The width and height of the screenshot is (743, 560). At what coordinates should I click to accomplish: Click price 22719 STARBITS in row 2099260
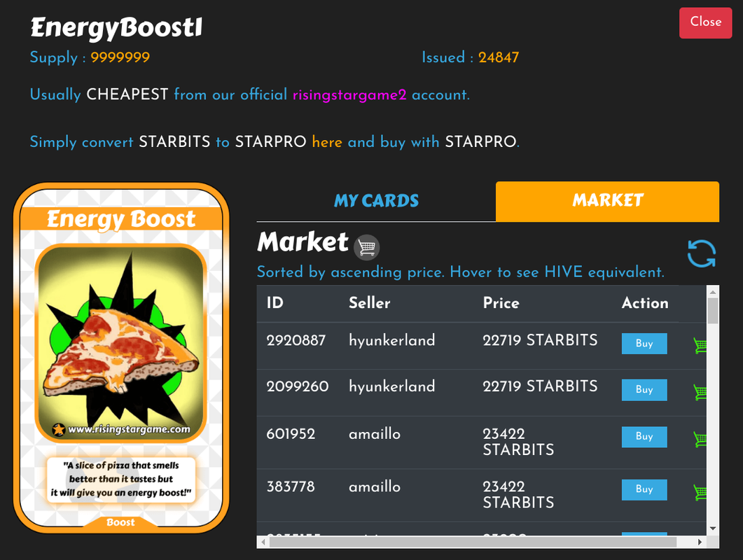pyautogui.click(x=540, y=386)
